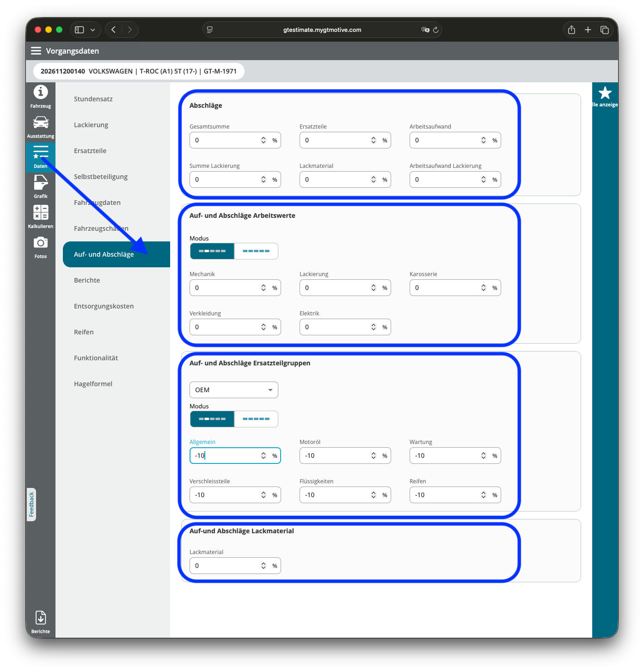
Task: Toggle the Safari sidebar button
Action: pyautogui.click(x=80, y=30)
